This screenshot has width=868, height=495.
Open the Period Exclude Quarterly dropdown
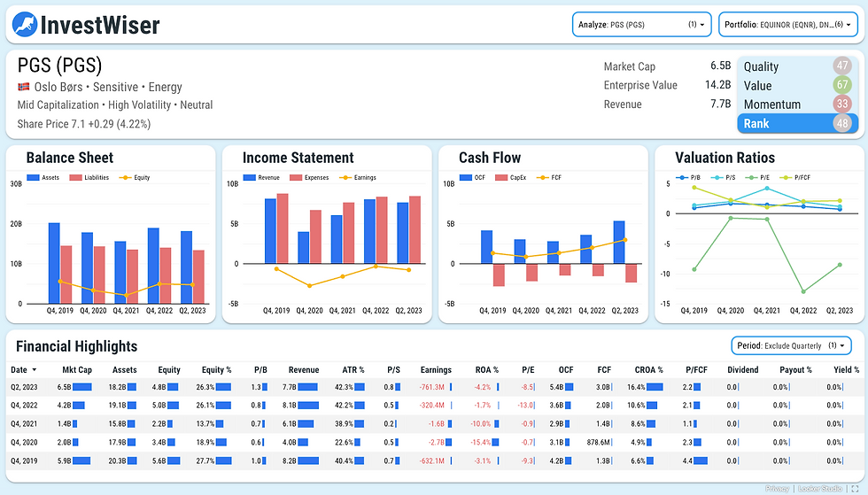point(791,345)
